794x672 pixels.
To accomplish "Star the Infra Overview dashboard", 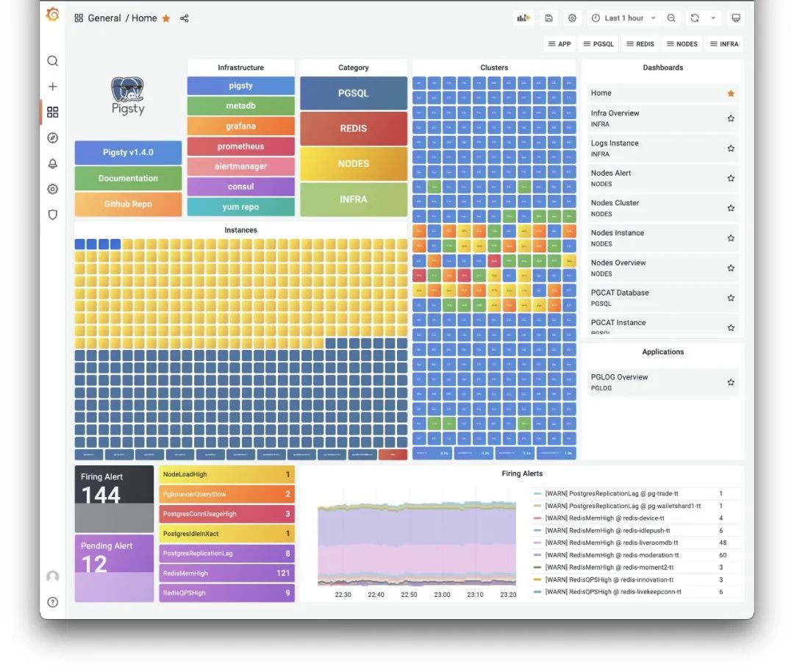I will pyautogui.click(x=730, y=118).
